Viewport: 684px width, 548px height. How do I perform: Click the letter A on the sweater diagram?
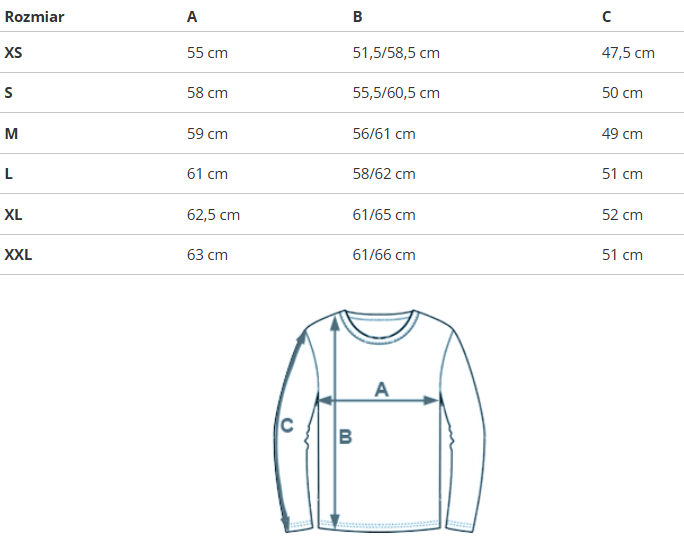(381, 389)
